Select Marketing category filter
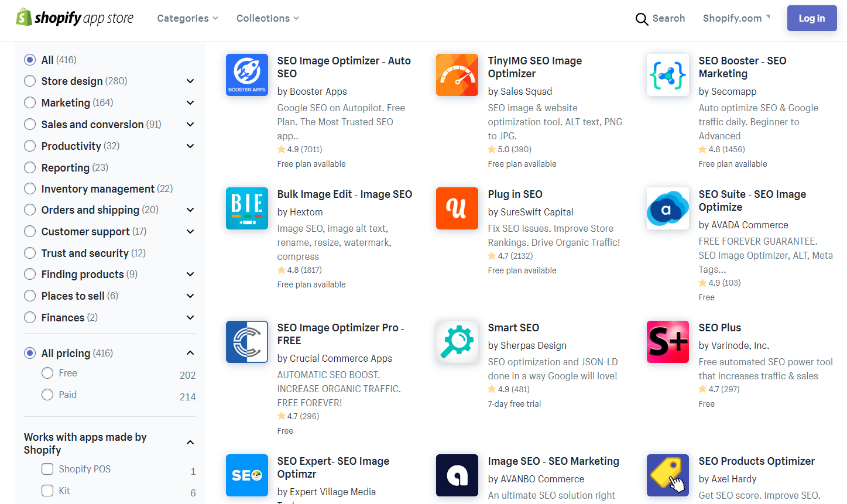 point(30,102)
